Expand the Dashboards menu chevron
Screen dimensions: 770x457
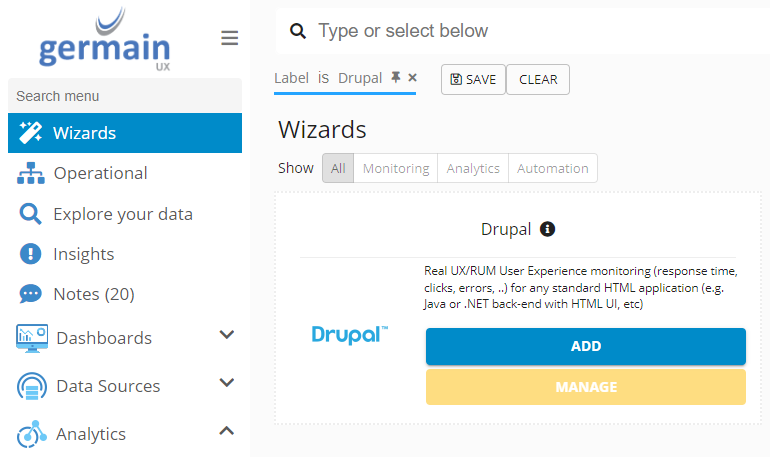pyautogui.click(x=227, y=335)
